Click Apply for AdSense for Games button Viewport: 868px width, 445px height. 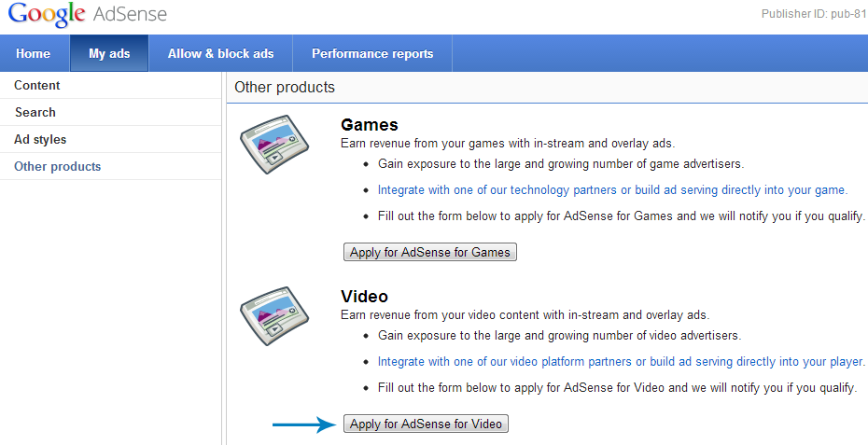point(430,253)
